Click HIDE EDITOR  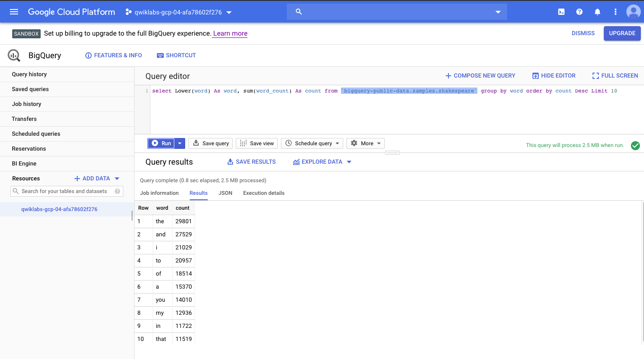coord(554,76)
